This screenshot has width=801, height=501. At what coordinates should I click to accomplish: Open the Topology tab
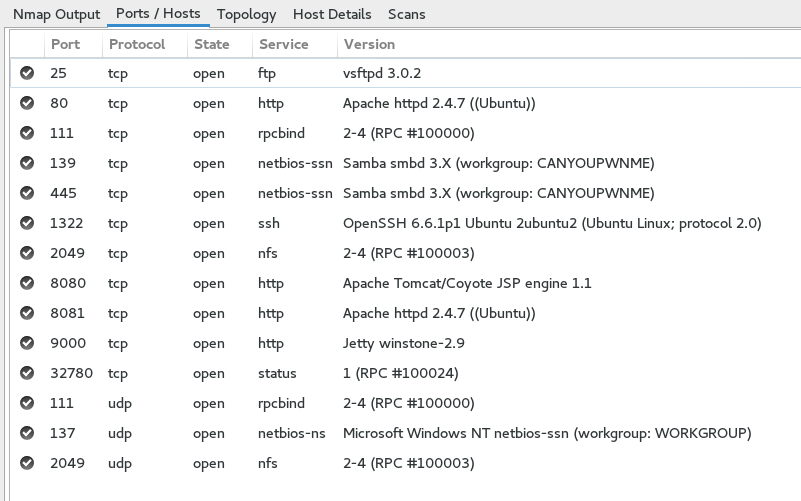click(x=246, y=14)
